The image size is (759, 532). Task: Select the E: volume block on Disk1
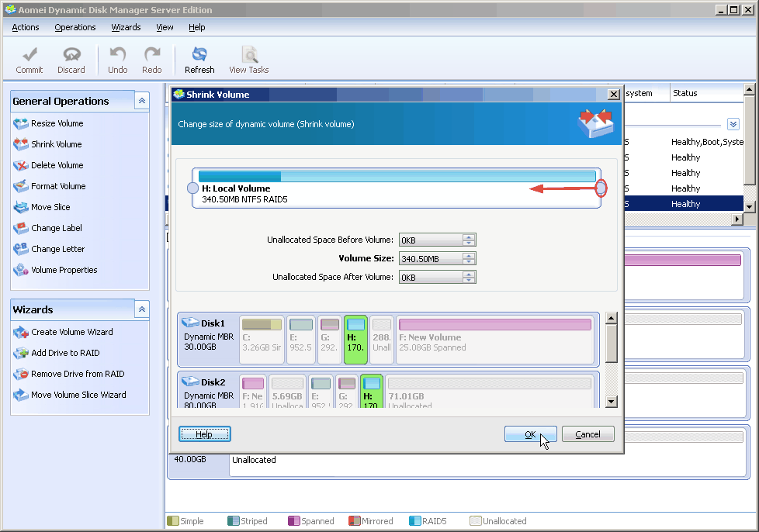click(x=300, y=340)
